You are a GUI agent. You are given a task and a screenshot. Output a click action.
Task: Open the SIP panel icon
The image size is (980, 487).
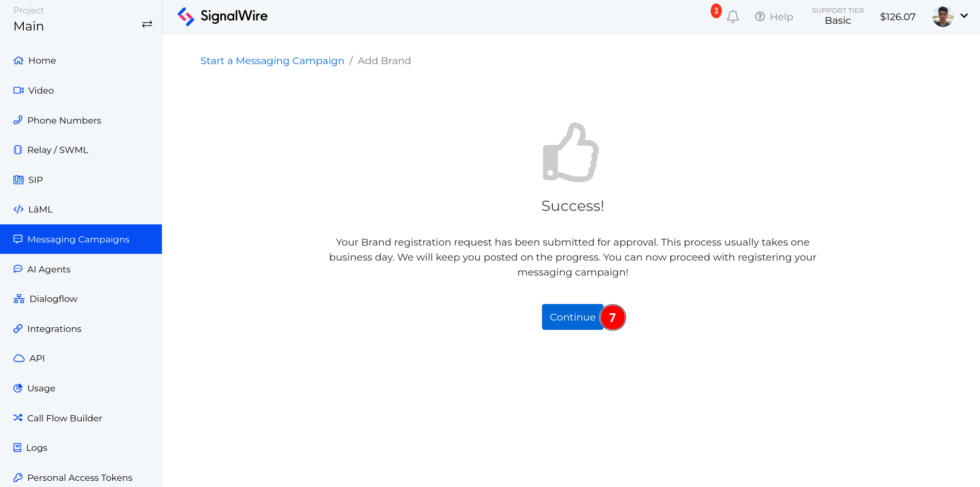pos(18,179)
